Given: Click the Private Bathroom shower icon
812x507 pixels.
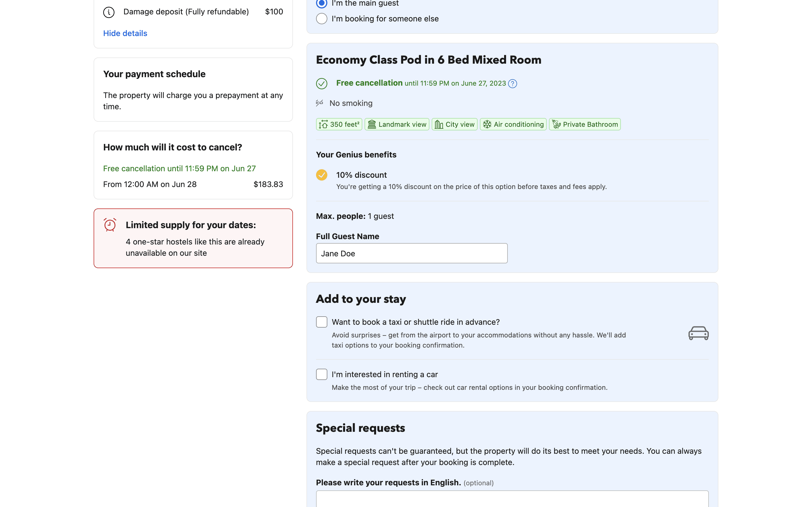Looking at the screenshot, I should (556, 124).
